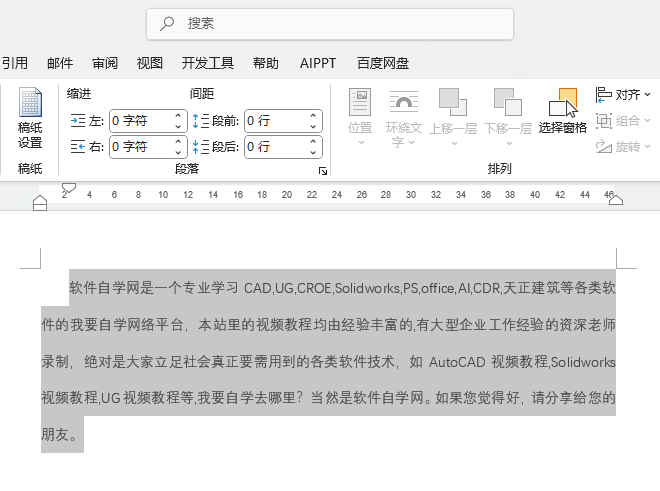660x491 pixels.
Task: Click the right indent marker on ruler
Action: 616,200
